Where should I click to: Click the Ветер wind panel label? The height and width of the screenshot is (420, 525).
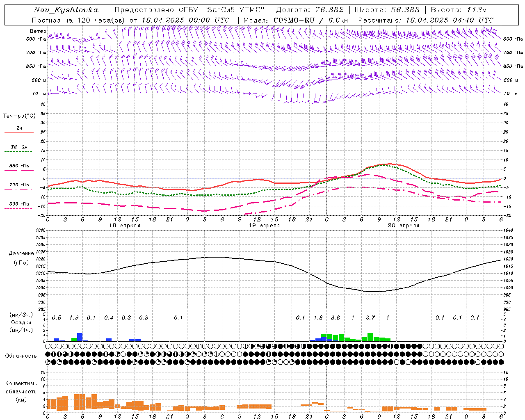[38, 31]
